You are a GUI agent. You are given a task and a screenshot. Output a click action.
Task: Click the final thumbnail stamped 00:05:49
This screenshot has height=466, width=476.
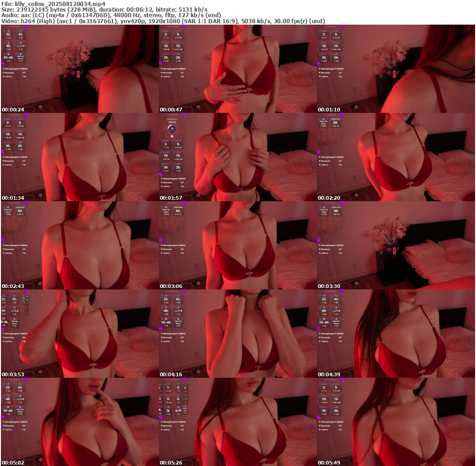tap(396, 422)
